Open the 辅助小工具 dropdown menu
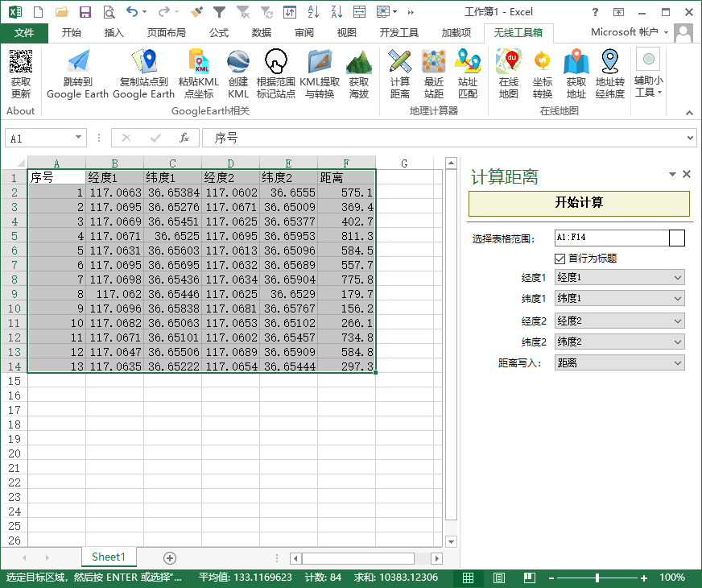Image resolution: width=702 pixels, height=588 pixels. tap(648, 74)
